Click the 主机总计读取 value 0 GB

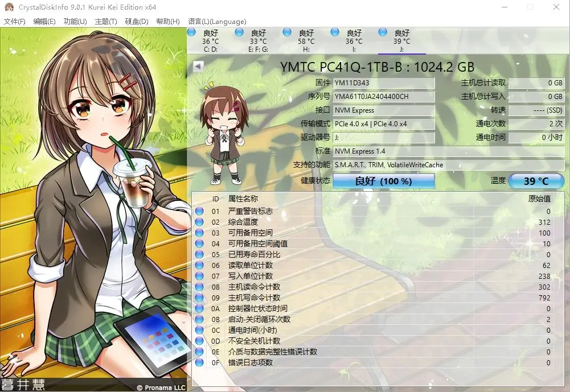point(536,83)
